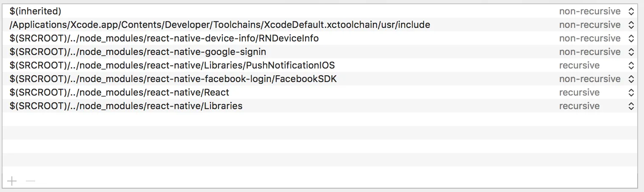This screenshot has width=644, height=192.
Task: Select the react-native-facebook-login/FacebookSDK row
Action: point(173,79)
